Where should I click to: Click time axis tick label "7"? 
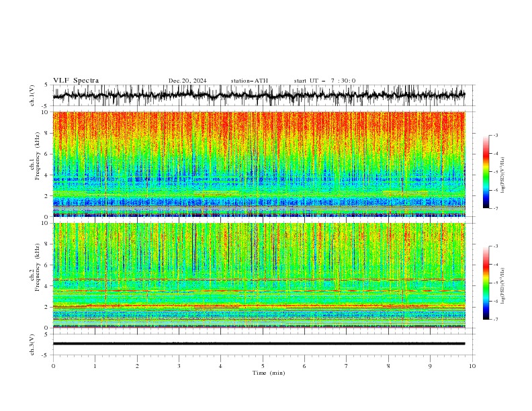(x=347, y=366)
